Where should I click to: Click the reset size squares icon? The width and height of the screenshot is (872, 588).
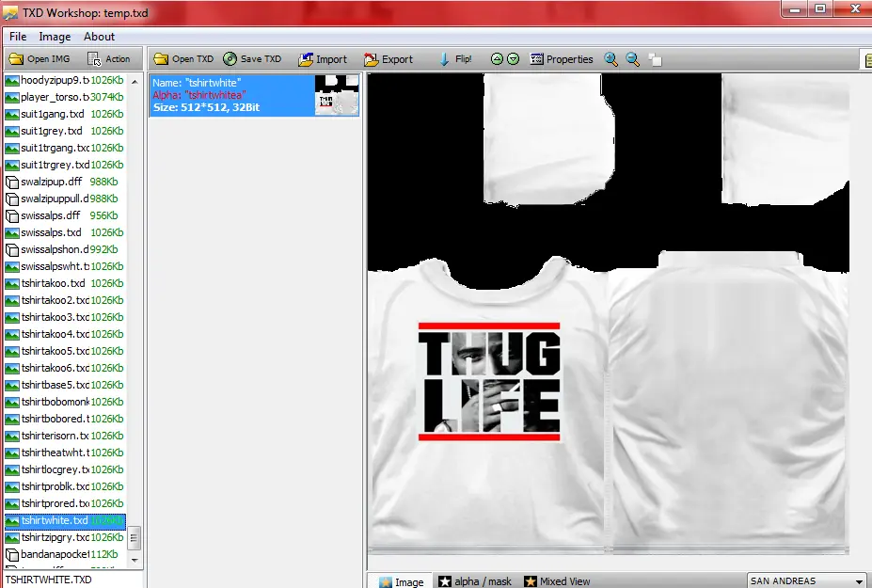point(655,60)
